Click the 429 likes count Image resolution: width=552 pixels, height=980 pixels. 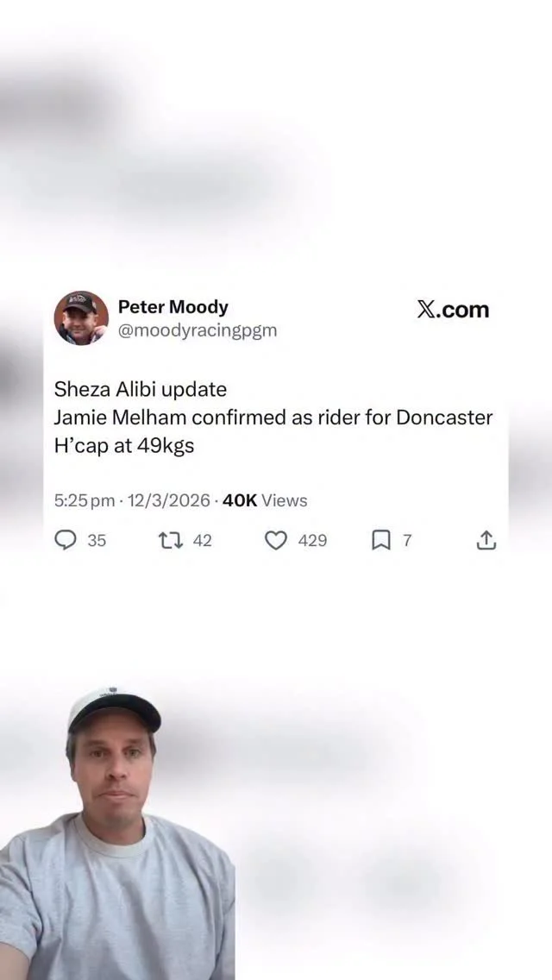312,540
